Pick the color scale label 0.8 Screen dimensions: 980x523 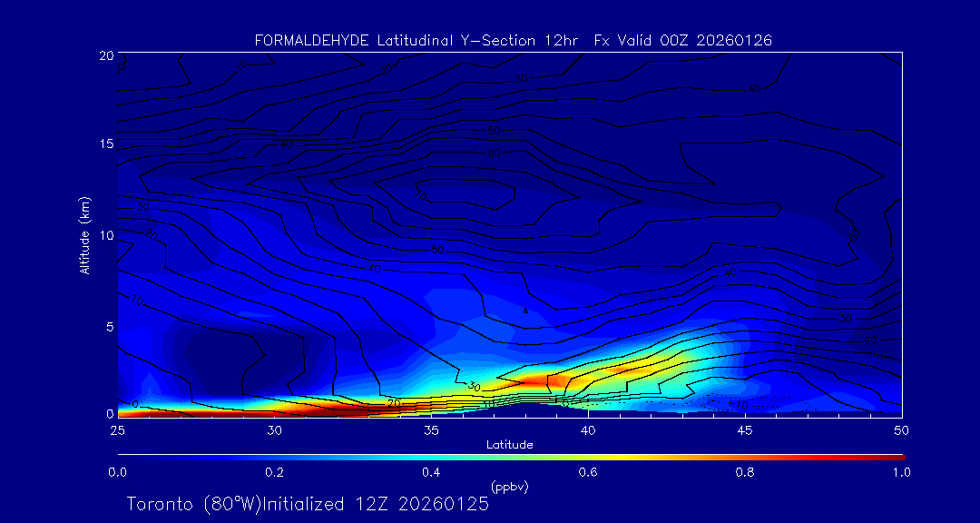pyautogui.click(x=744, y=473)
